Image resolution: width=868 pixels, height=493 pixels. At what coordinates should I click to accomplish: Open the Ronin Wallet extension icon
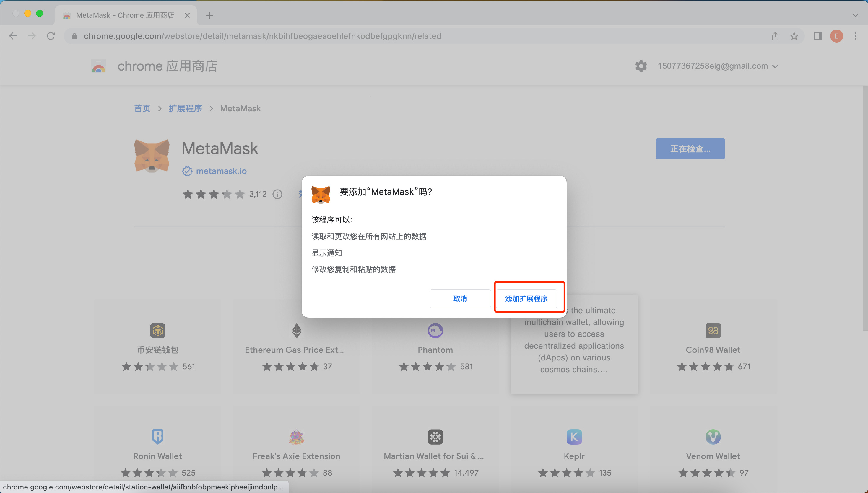[x=157, y=437]
